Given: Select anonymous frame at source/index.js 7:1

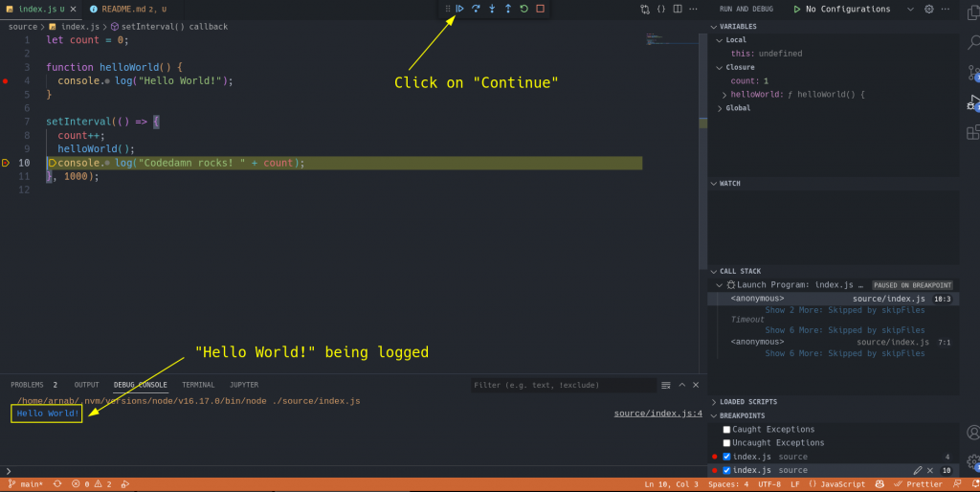Looking at the screenshot, I should pos(834,342).
